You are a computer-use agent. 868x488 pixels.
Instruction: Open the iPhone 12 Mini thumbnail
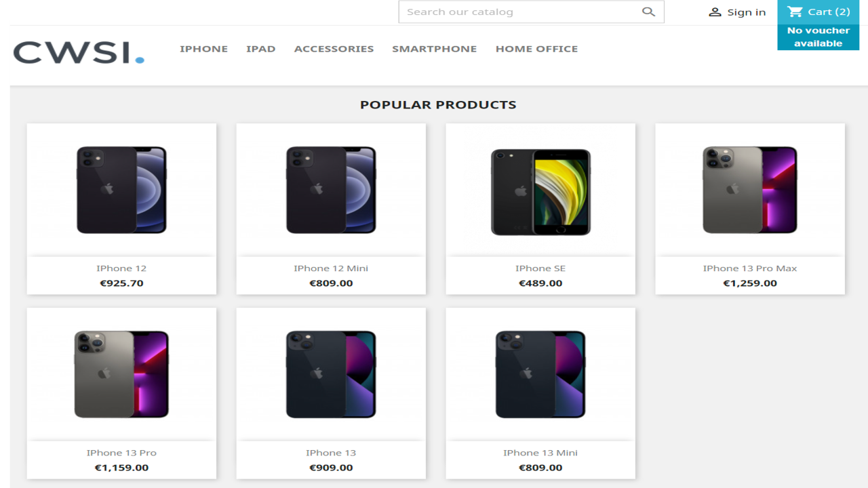(331, 190)
